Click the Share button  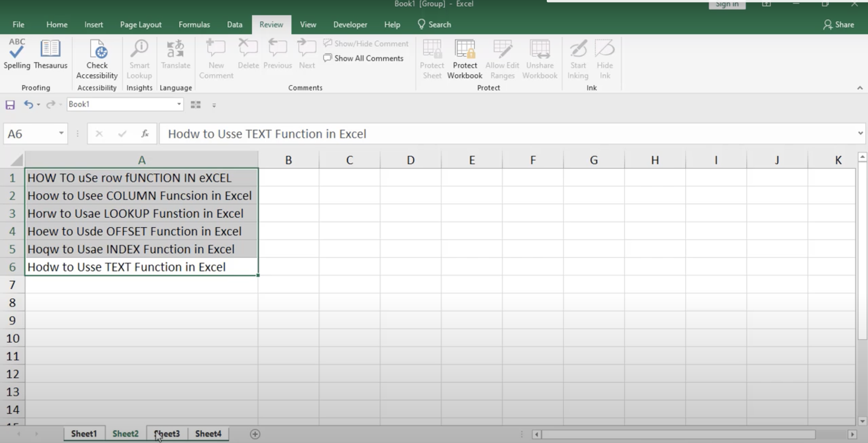pyautogui.click(x=838, y=25)
